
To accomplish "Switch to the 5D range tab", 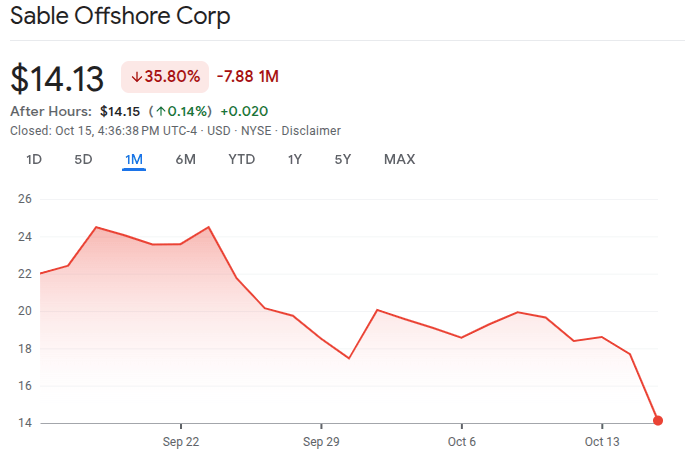I will pos(83,159).
